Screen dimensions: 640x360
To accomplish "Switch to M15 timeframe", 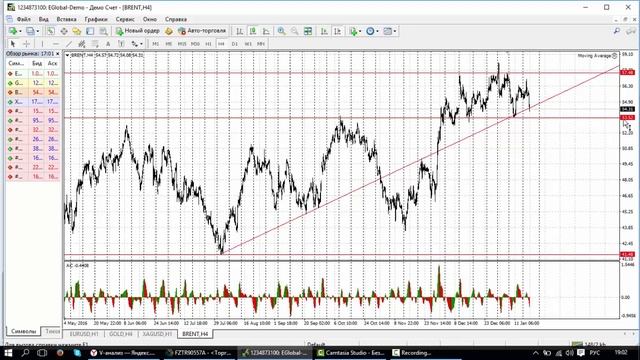I will pyautogui.click(x=182, y=44).
